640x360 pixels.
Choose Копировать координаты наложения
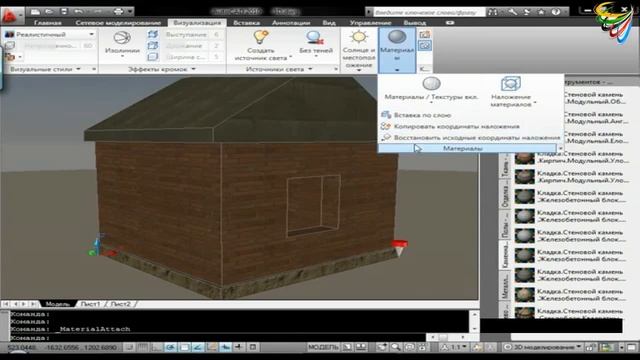click(x=451, y=127)
